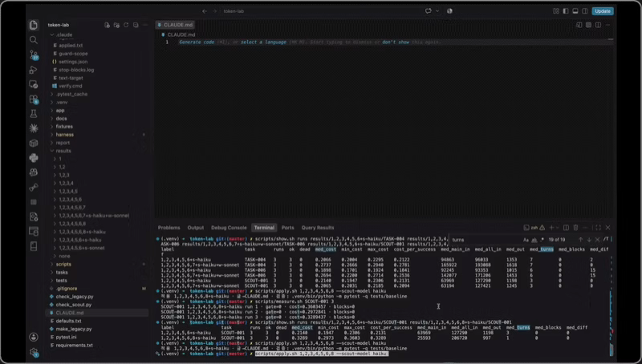This screenshot has height=364, width=642.
Task: Split the terminal panel
Action: click(567, 228)
